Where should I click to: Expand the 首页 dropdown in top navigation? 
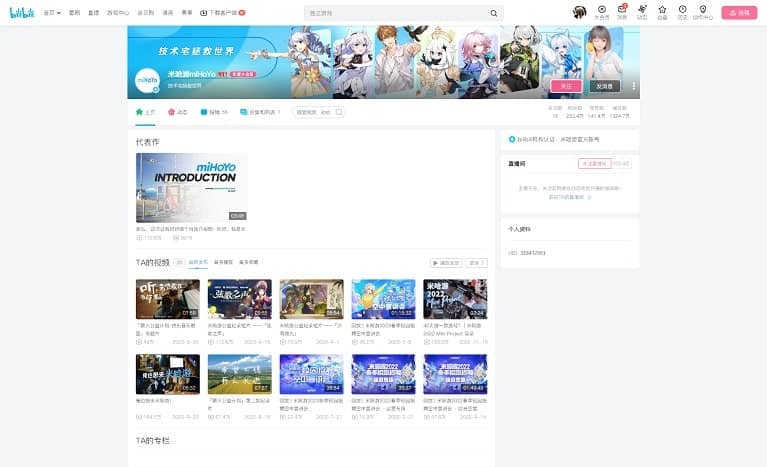(x=52, y=13)
